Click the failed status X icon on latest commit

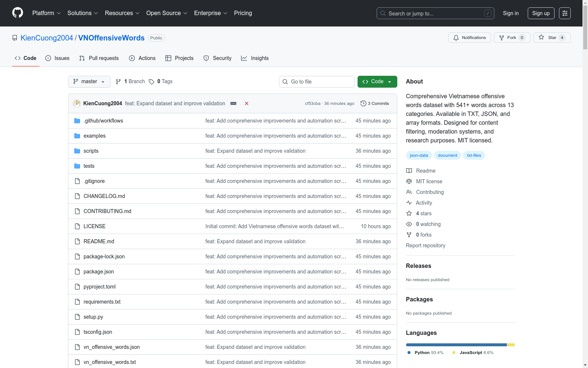coord(247,103)
